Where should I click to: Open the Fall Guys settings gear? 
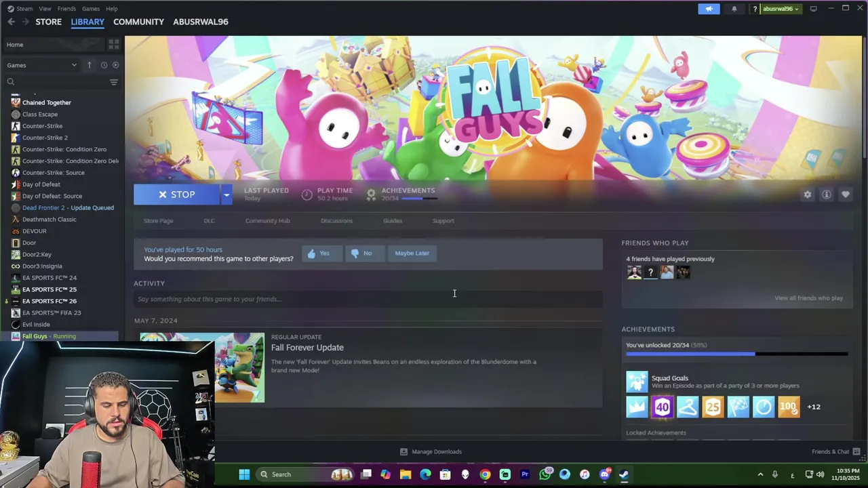click(x=807, y=195)
